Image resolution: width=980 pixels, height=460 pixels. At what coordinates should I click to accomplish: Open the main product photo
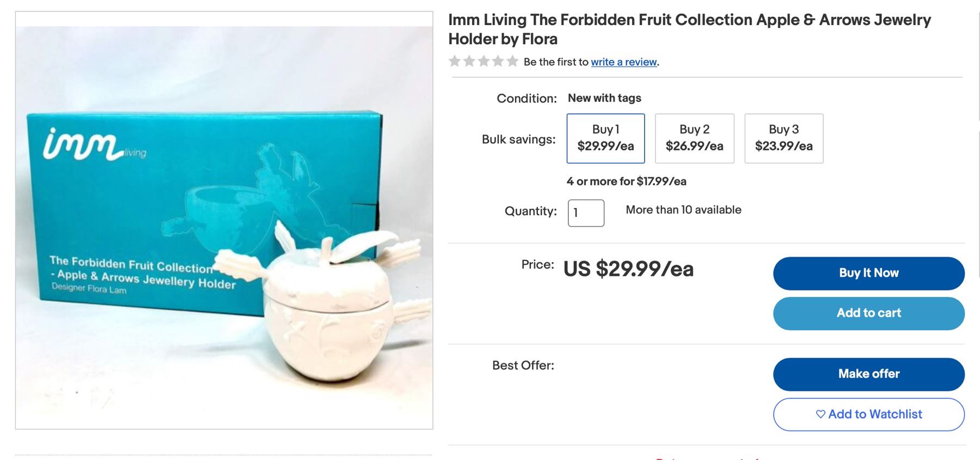click(224, 220)
